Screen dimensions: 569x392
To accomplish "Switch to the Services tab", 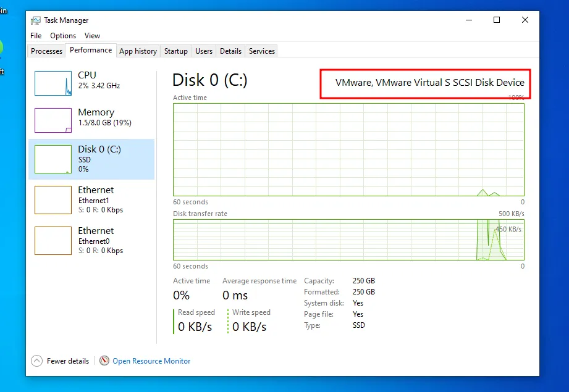I will tap(262, 51).
